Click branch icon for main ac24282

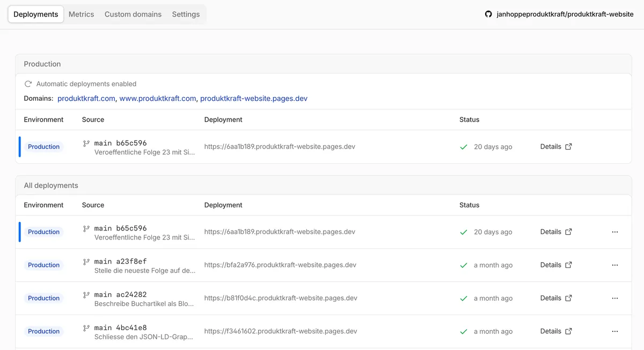pyautogui.click(x=86, y=295)
